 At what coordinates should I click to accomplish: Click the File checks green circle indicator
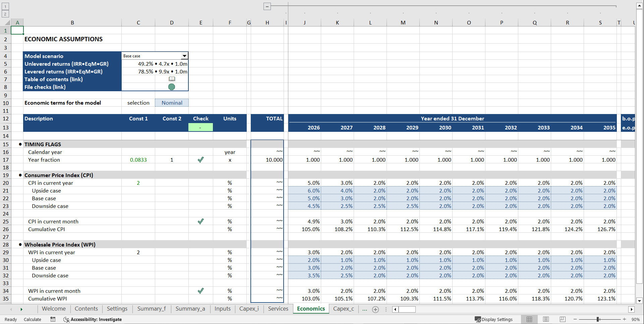point(172,87)
